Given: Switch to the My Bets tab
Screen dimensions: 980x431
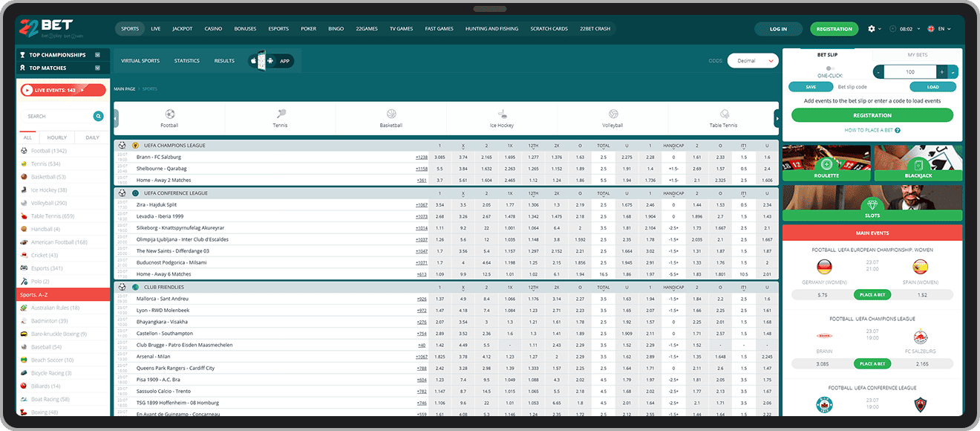Looking at the screenshot, I should click(918, 55).
